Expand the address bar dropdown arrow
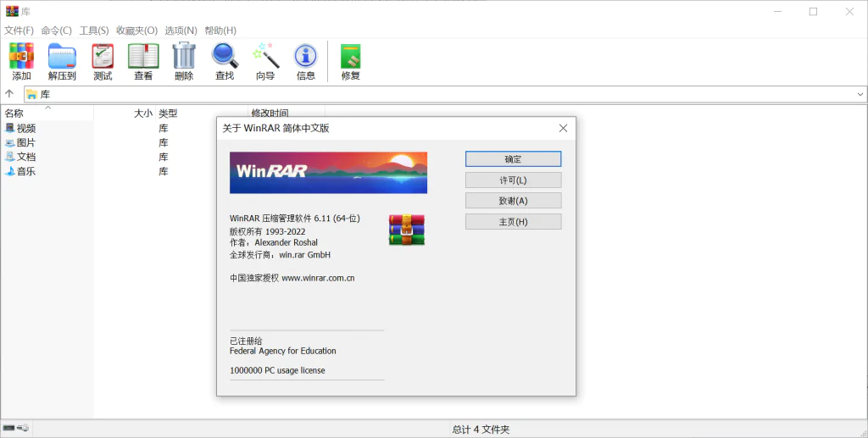Viewport: 868px width, 438px height. [x=860, y=95]
